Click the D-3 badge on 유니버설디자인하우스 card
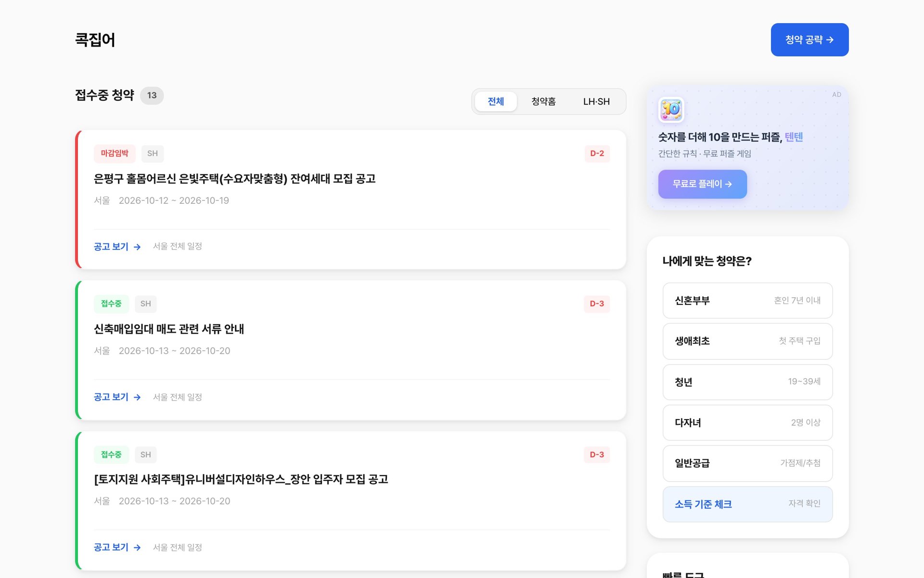Screen dimensions: 924x578 (597, 454)
